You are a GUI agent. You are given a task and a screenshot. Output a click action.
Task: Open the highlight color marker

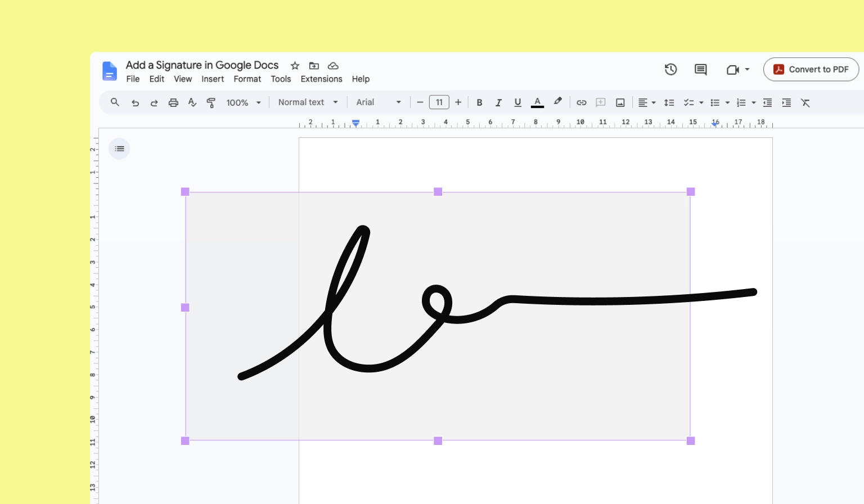[557, 102]
